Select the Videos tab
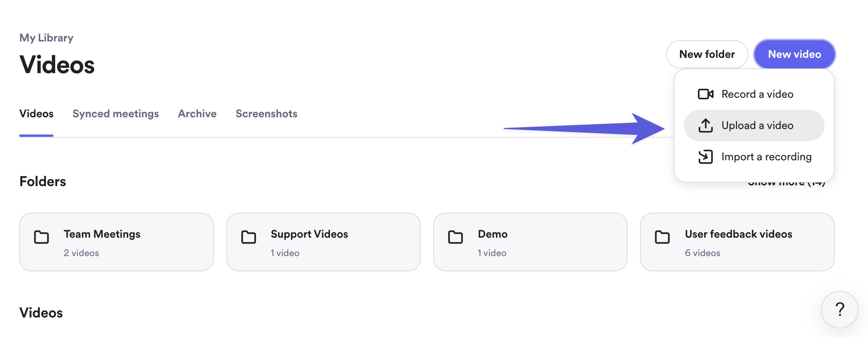 (36, 114)
